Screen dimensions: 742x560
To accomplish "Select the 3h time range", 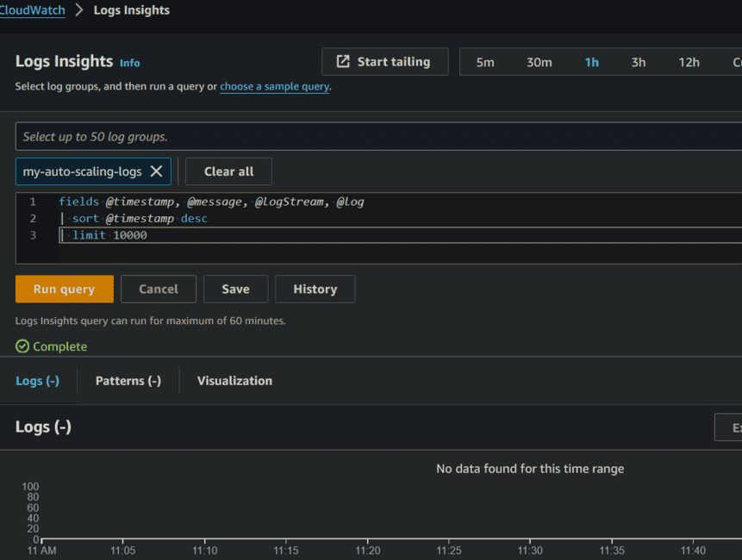I will coord(639,62).
